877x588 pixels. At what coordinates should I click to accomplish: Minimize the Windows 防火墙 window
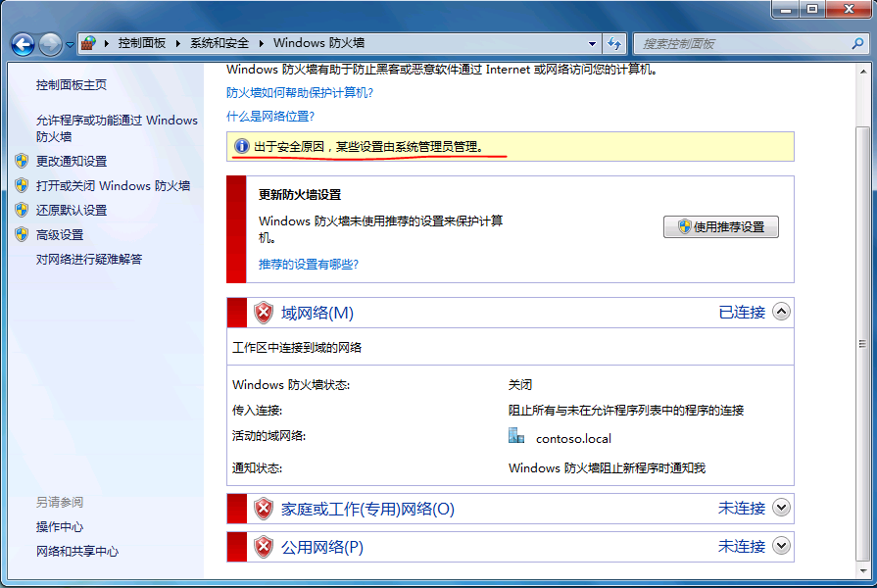pos(785,10)
